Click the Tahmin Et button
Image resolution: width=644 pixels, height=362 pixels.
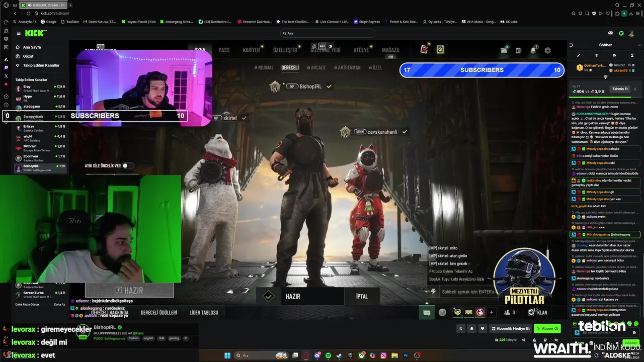620,89
